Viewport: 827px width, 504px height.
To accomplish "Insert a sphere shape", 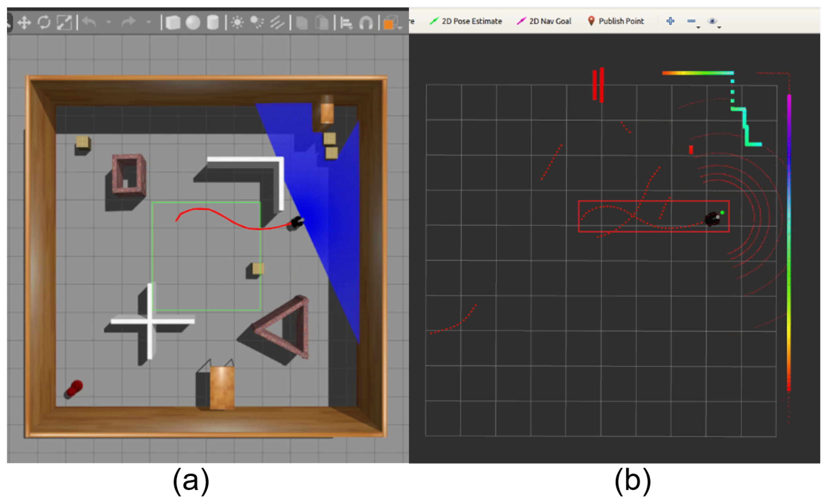I will pyautogui.click(x=193, y=23).
